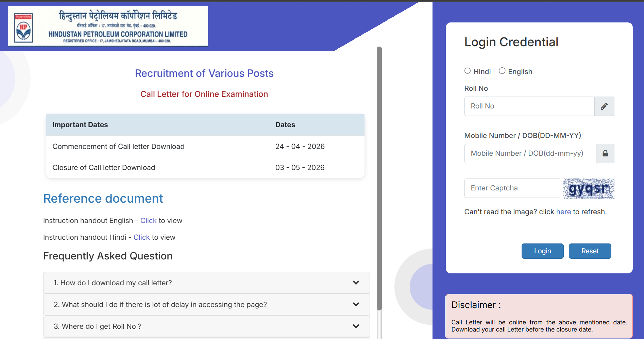Viewport: 644px width, 339px height.
Task: Click inside the Roll No input box
Action: click(x=529, y=106)
